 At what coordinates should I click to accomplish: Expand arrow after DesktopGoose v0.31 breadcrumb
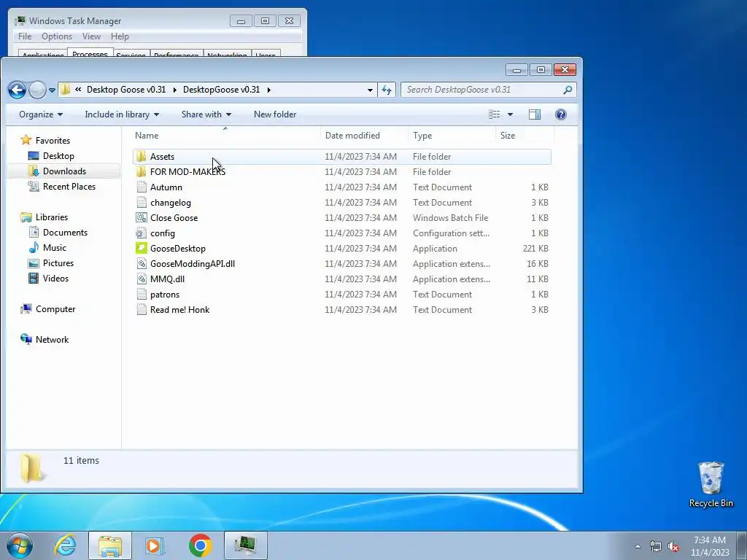click(x=268, y=90)
